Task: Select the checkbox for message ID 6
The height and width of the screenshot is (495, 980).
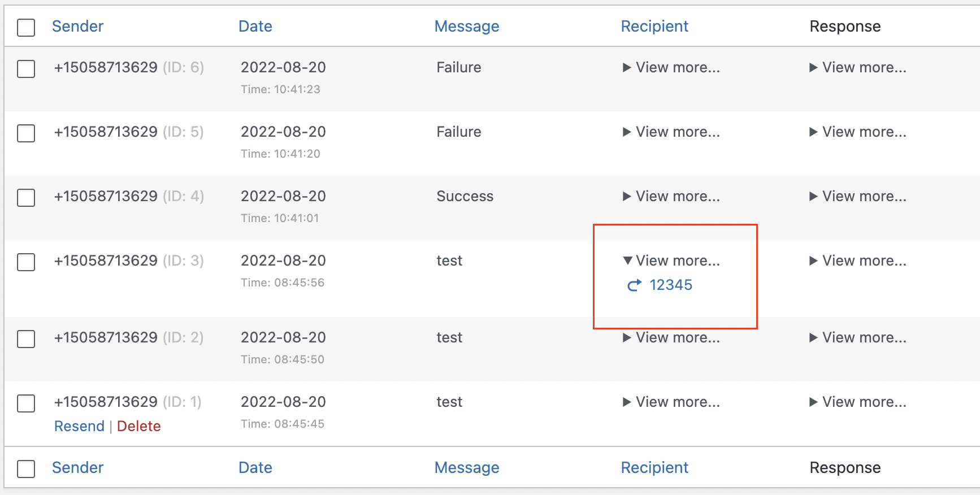Action: point(26,69)
